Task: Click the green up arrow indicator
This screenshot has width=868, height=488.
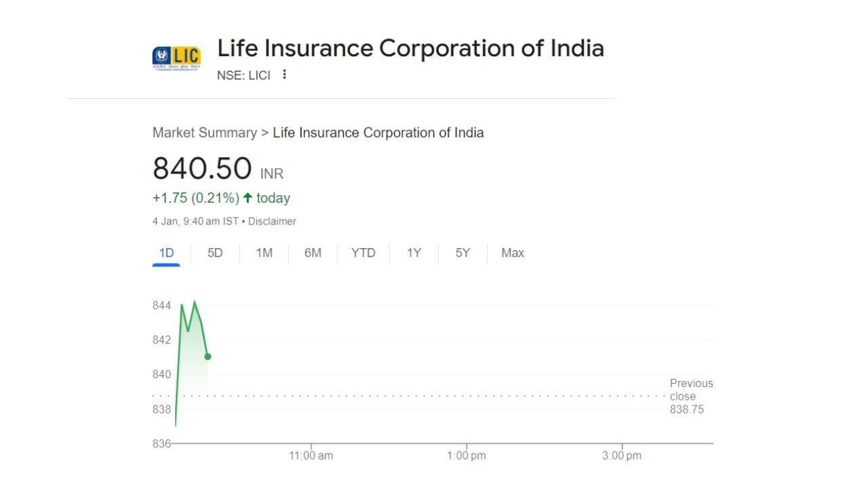Action: 248,198
